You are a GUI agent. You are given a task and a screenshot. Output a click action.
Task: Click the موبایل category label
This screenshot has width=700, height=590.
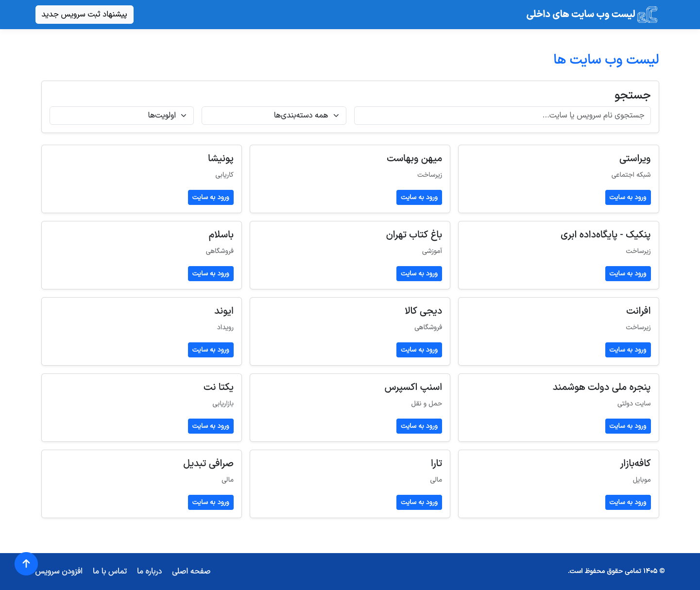tap(642, 480)
